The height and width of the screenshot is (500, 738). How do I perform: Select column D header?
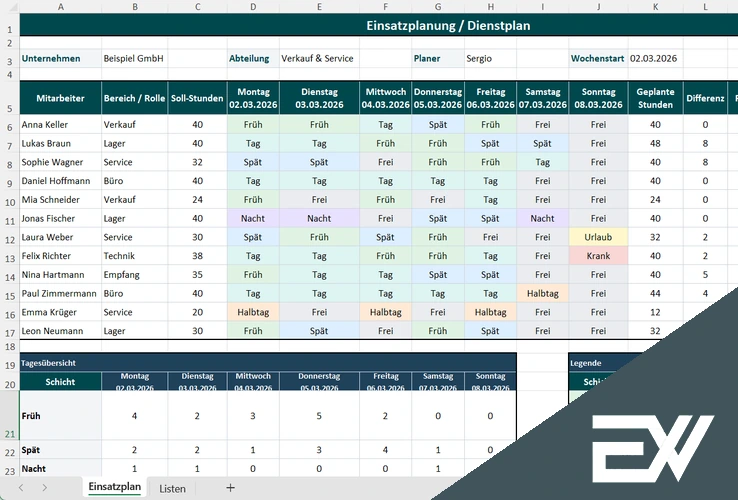pos(253,7)
